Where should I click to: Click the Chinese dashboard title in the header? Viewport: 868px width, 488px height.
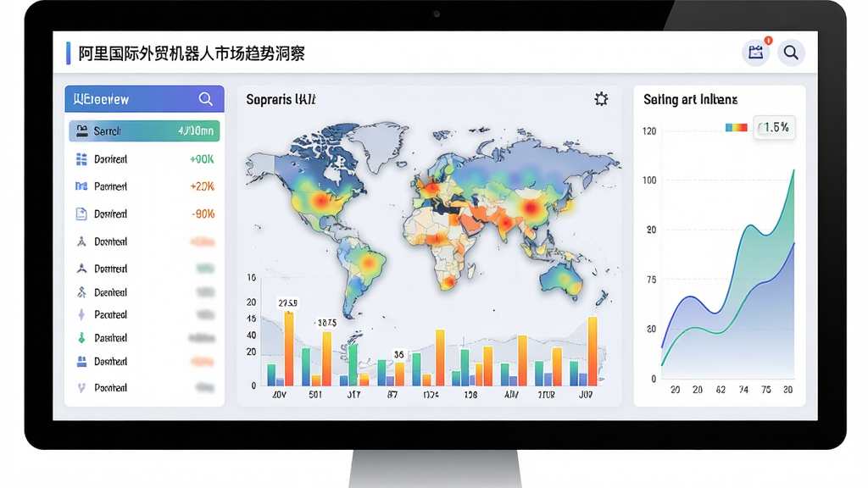pyautogui.click(x=192, y=53)
